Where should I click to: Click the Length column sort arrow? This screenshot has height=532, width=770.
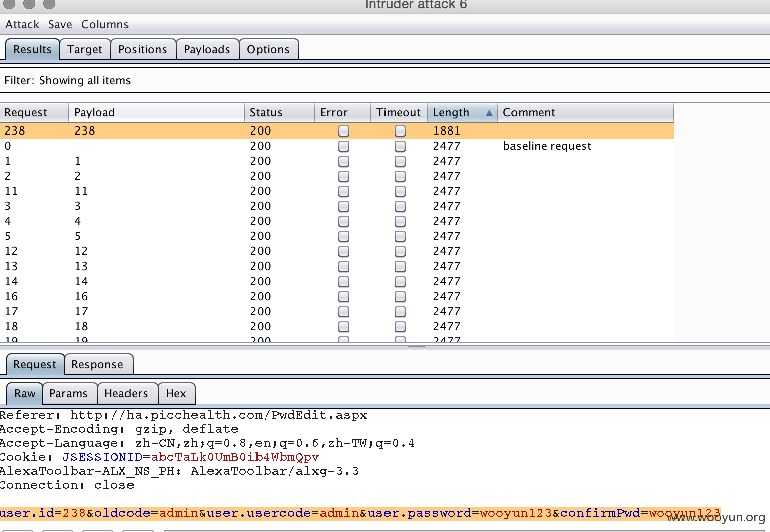coord(489,113)
